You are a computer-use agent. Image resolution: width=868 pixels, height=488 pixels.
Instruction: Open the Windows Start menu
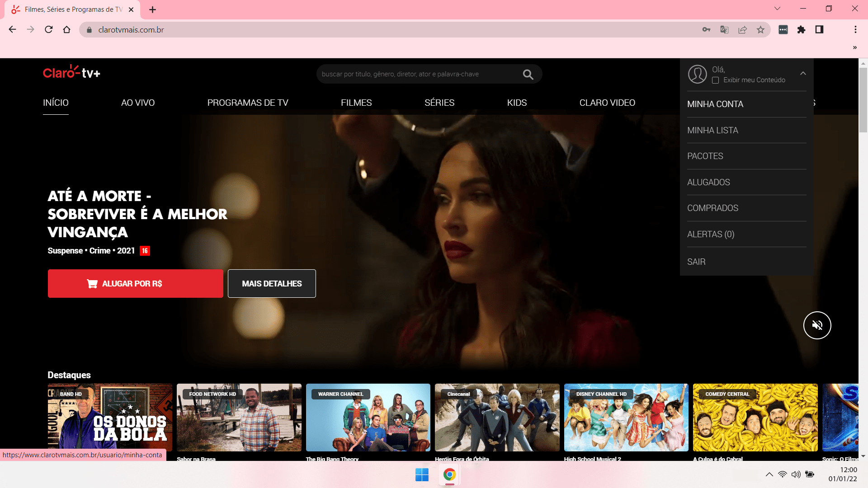click(x=422, y=475)
